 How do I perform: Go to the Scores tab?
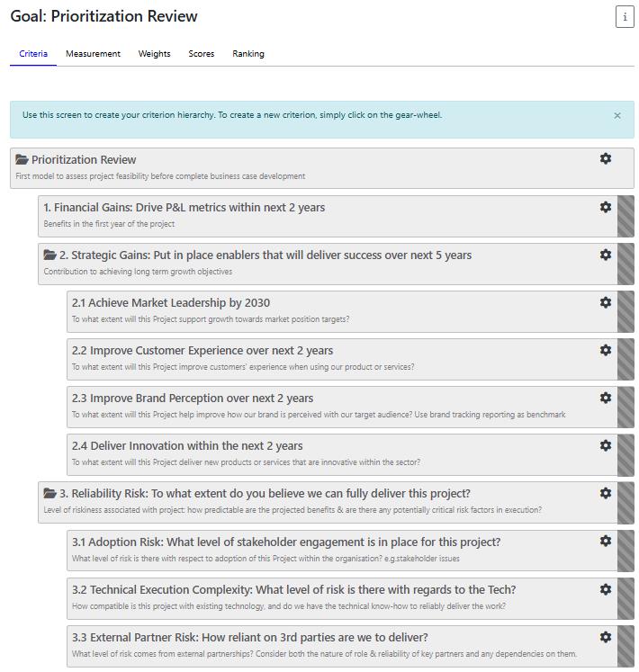(201, 54)
